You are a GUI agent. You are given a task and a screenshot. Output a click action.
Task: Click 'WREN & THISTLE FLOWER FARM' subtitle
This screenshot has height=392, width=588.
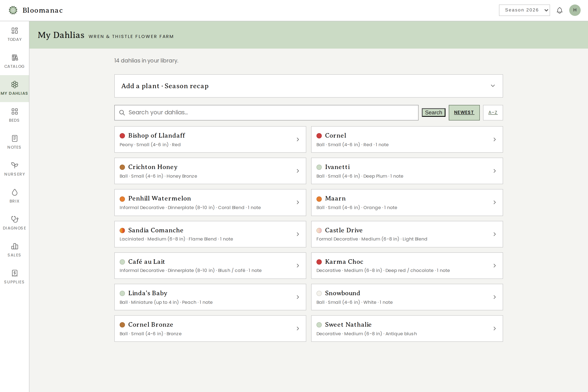131,37
